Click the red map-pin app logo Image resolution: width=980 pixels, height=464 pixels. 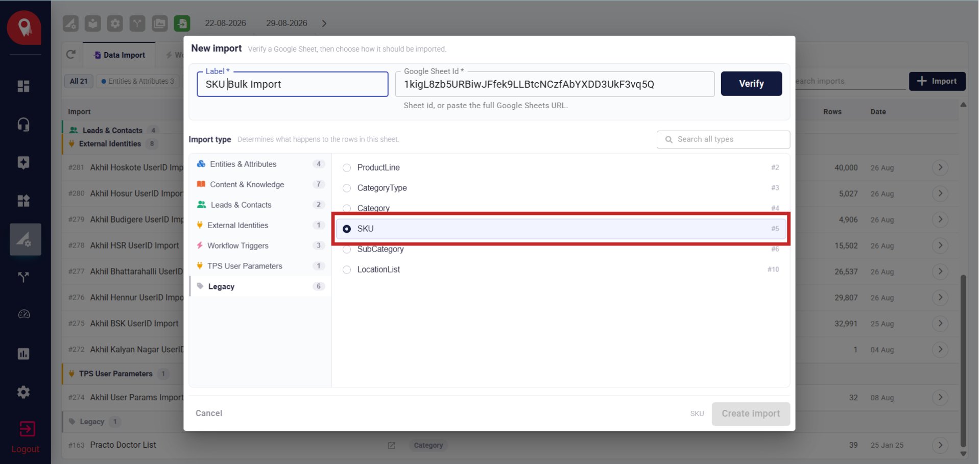tap(24, 27)
